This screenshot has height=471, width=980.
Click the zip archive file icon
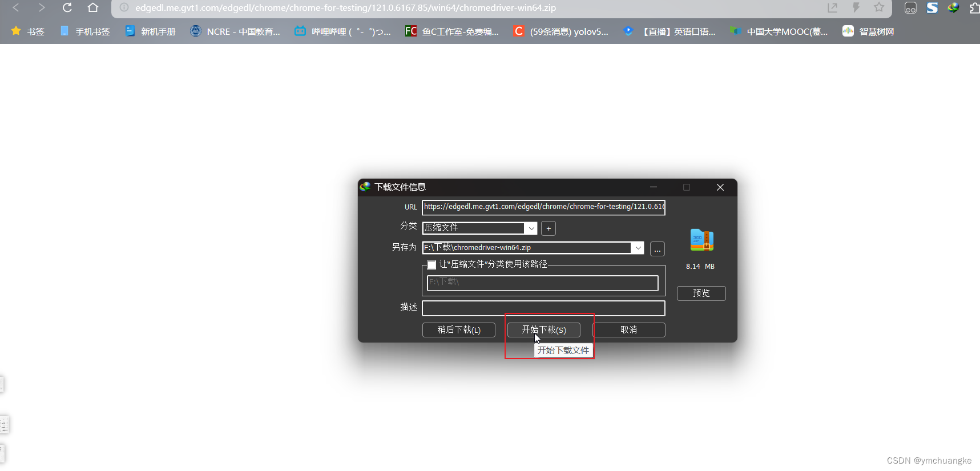click(701, 240)
